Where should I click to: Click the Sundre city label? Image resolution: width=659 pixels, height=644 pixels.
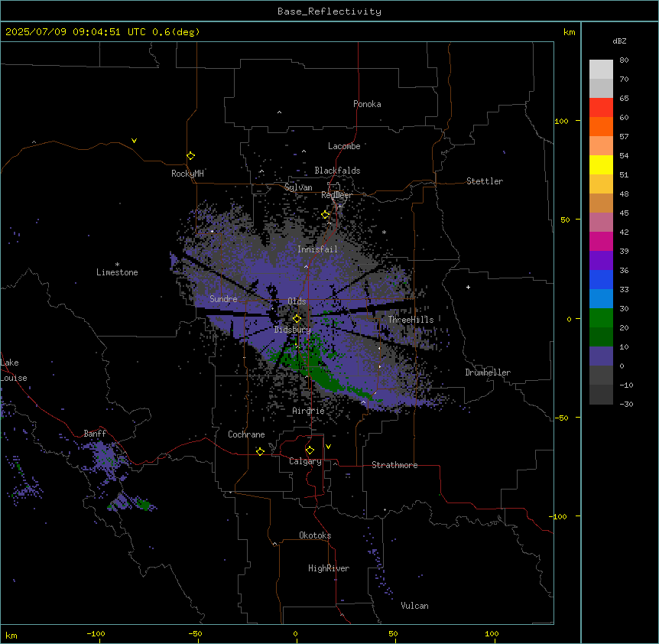[223, 299]
